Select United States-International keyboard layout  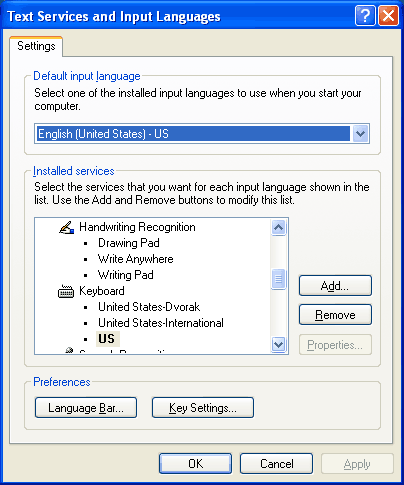coord(161,323)
